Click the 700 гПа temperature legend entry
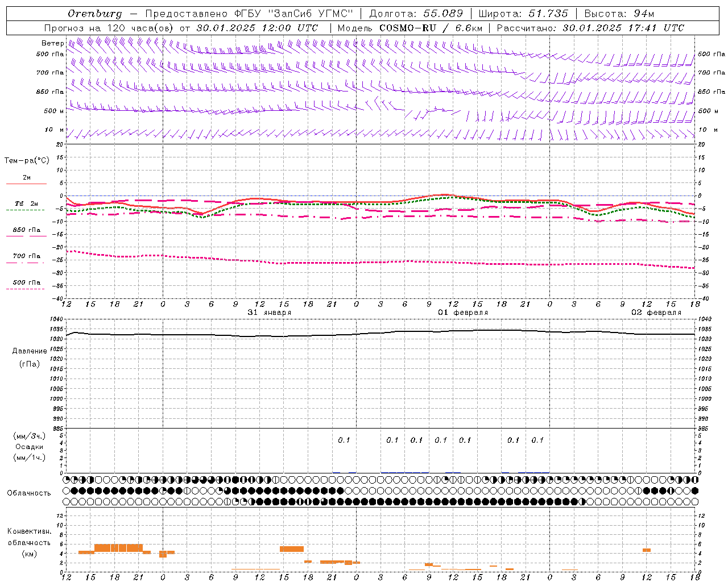Image resolution: width=728 pixels, height=582 pixels. coord(26,256)
